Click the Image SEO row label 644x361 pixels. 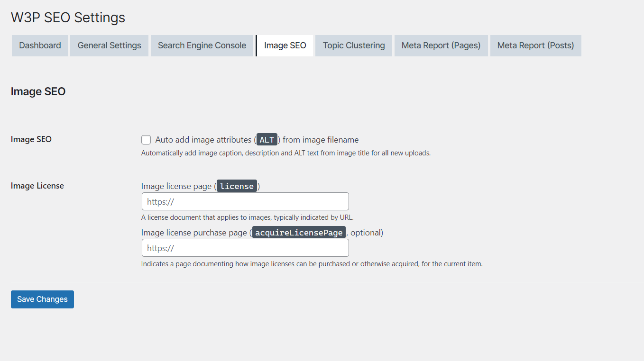pyautogui.click(x=31, y=139)
